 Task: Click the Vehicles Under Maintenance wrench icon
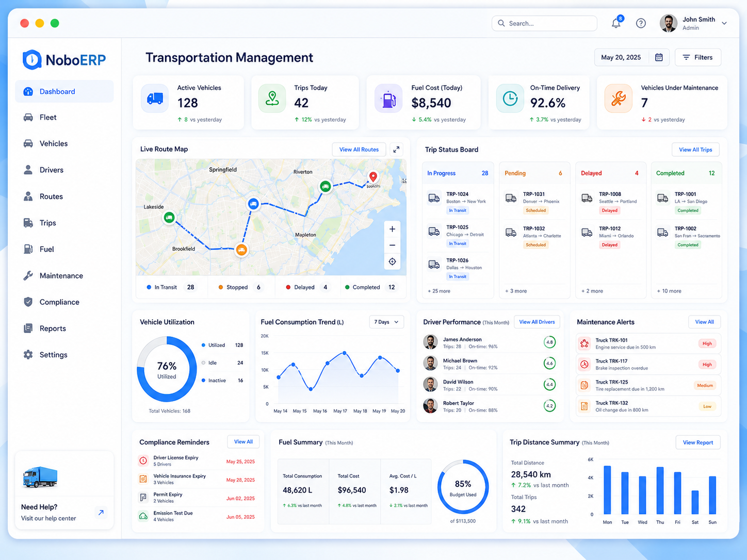pos(618,98)
